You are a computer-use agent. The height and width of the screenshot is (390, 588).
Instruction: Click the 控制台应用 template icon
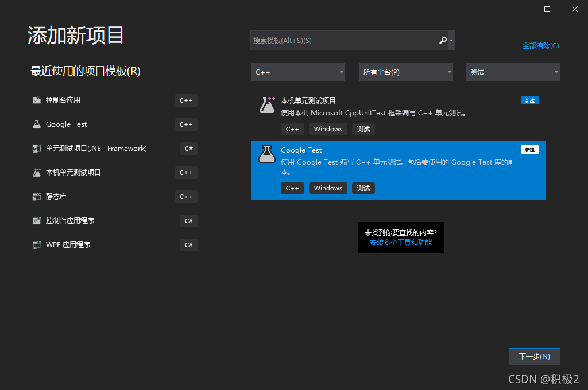(x=36, y=100)
